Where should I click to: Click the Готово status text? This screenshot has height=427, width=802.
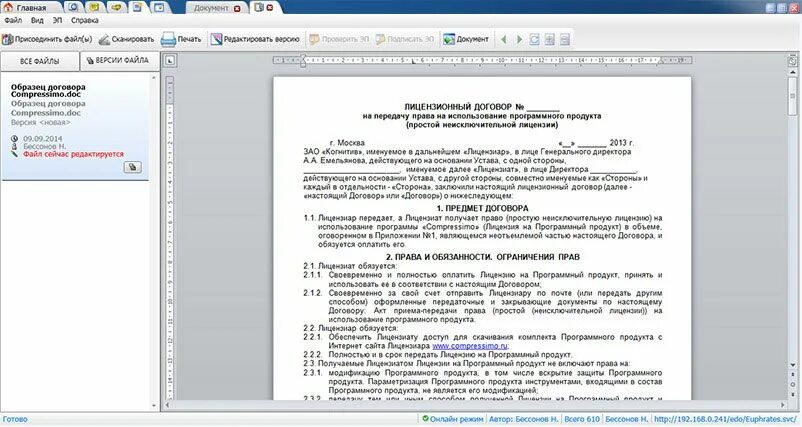15,419
